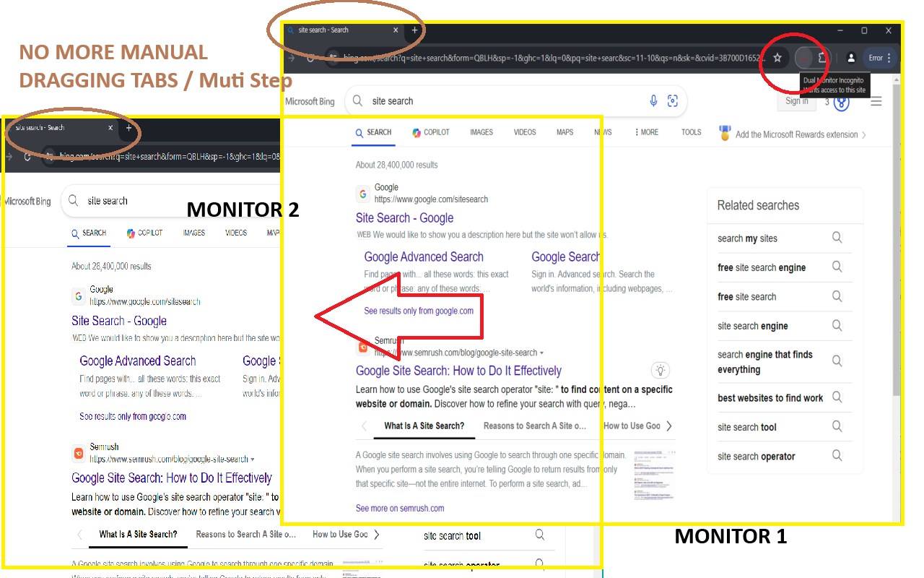
Task: Reload the page in Monitor 2 window
Action: [27, 156]
